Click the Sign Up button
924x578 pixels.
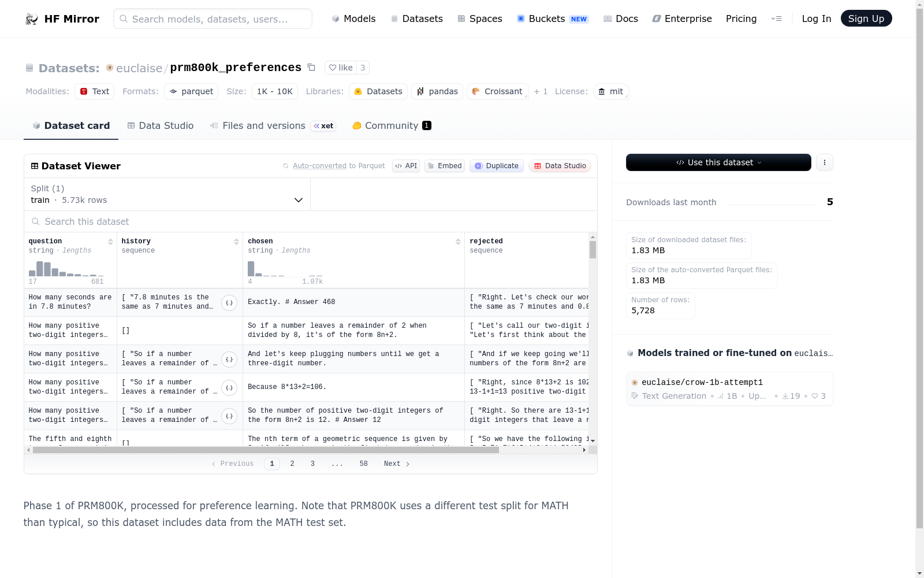pyautogui.click(x=866, y=18)
